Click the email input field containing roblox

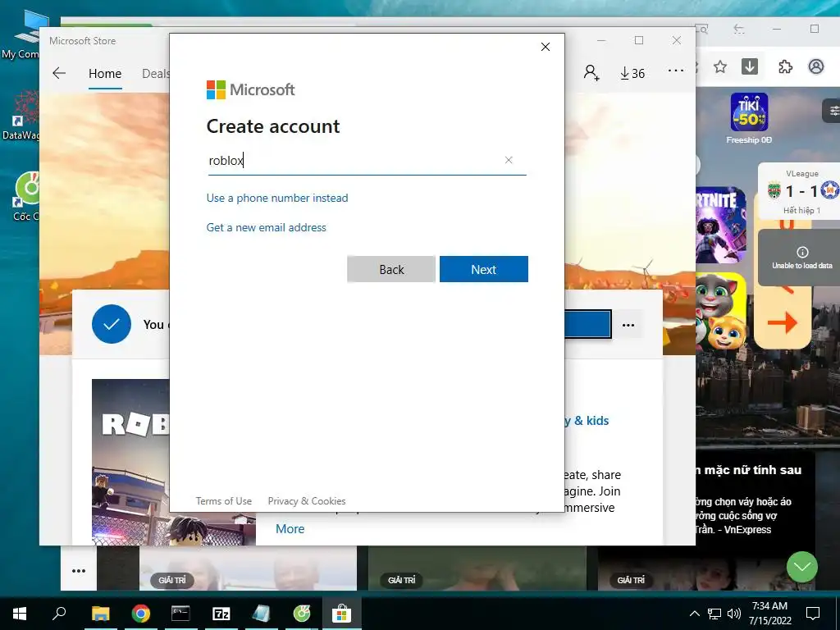pyautogui.click(x=367, y=161)
